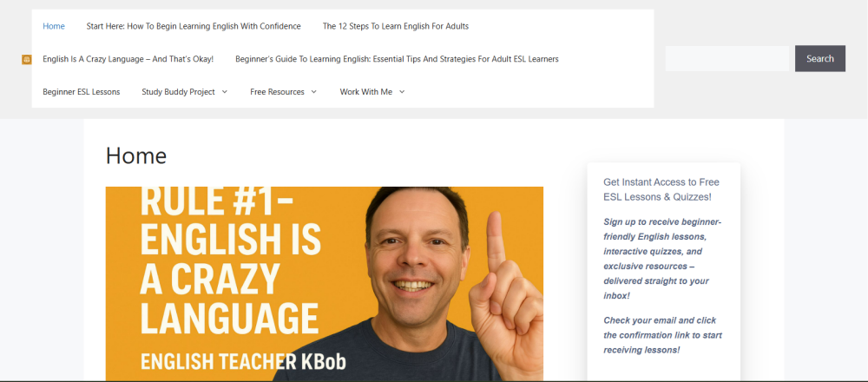Open the Free Resources menu

pyautogui.click(x=278, y=92)
